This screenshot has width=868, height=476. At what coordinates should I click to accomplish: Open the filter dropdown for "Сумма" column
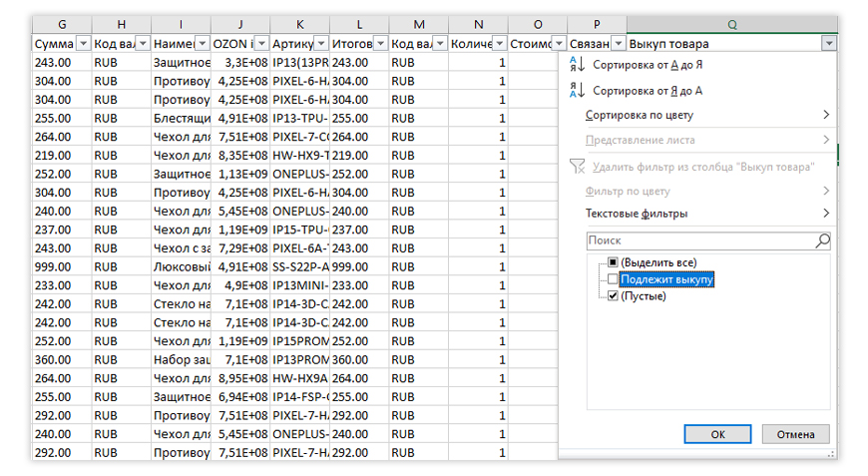pyautogui.click(x=83, y=44)
